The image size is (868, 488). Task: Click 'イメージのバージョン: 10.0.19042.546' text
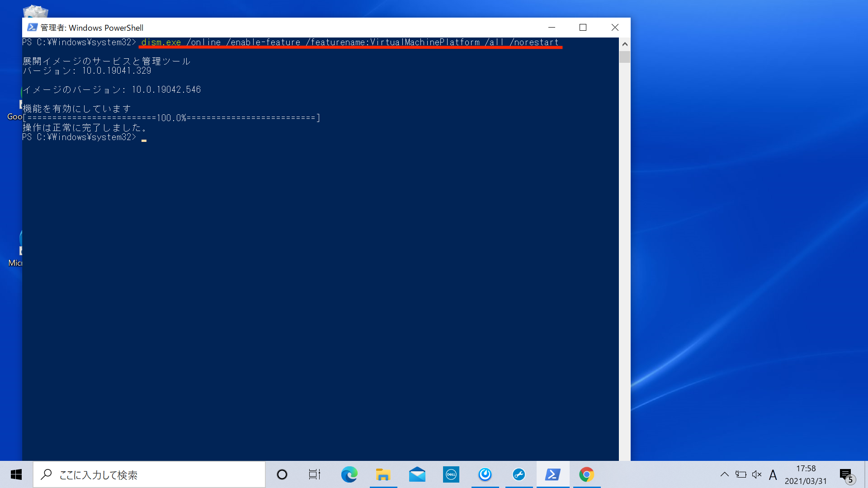point(112,89)
